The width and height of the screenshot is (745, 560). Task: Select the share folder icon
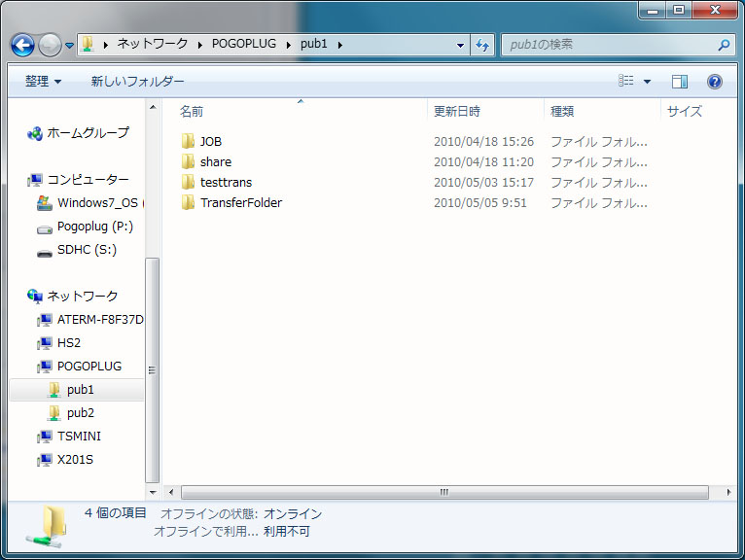click(x=188, y=161)
